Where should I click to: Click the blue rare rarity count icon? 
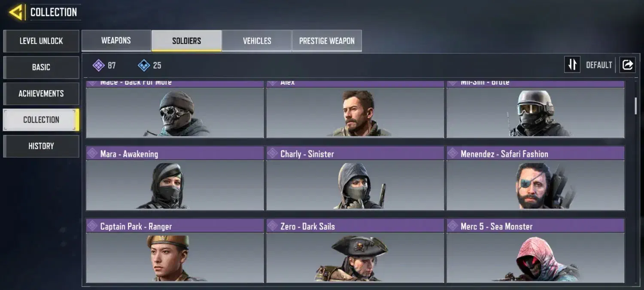click(x=144, y=65)
